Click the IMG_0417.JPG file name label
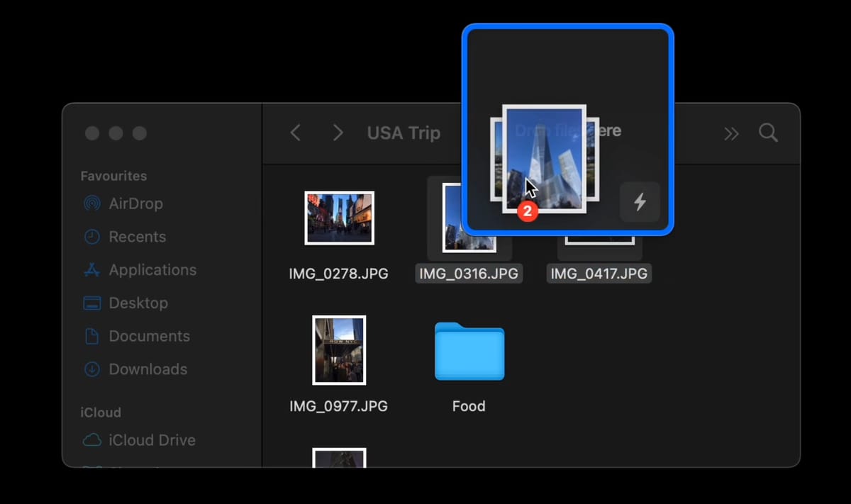The image size is (851, 504). (599, 274)
